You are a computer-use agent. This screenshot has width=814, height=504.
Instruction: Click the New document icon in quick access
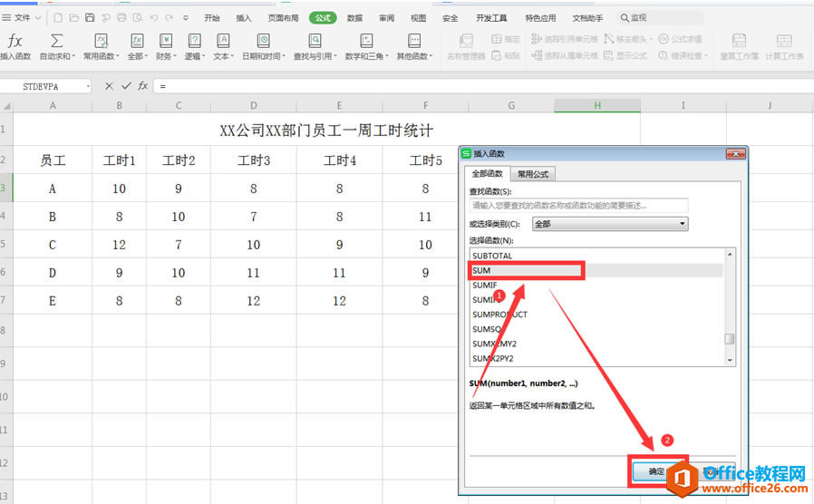click(x=58, y=17)
